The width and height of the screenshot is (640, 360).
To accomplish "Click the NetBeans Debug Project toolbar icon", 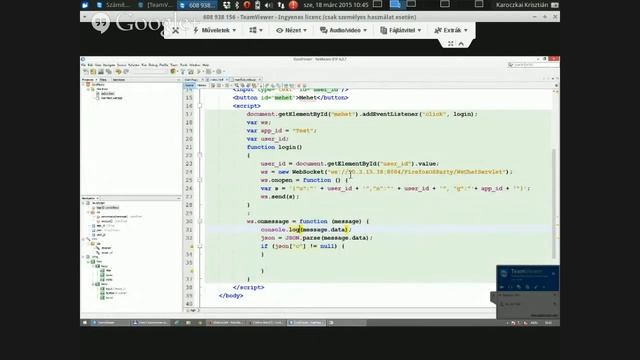I will (x=209, y=71).
